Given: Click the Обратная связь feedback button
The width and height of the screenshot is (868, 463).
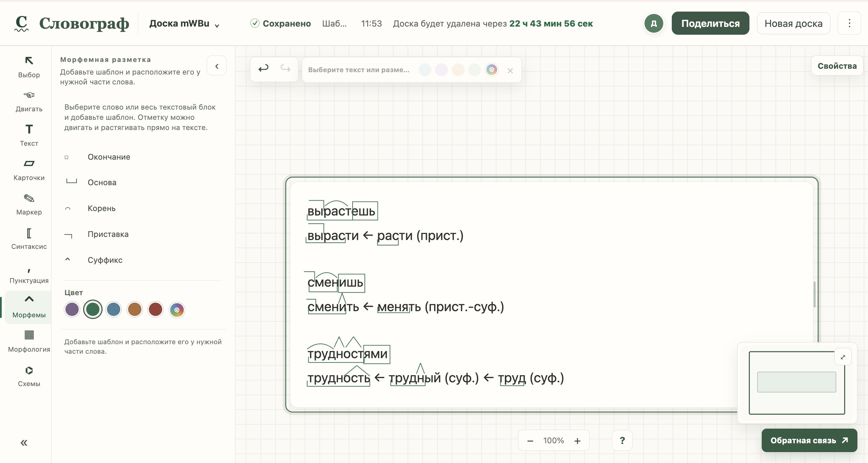Looking at the screenshot, I should coord(809,441).
